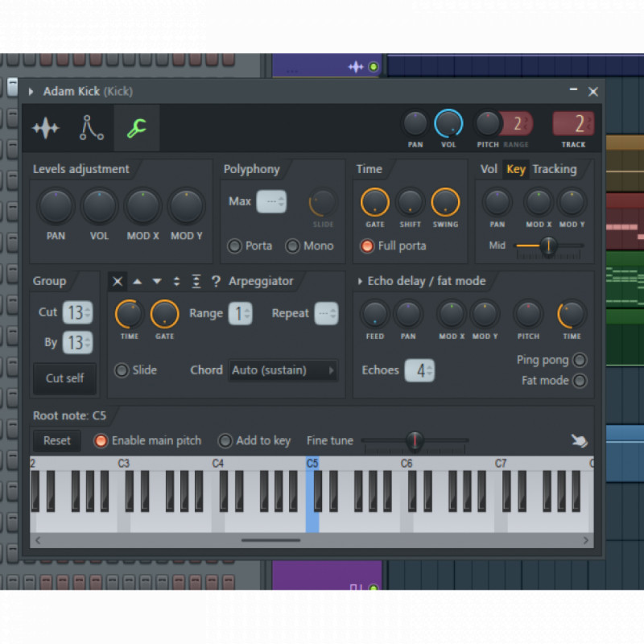The width and height of the screenshot is (644, 644).
Task: Enable Ping pong echo
Action: tap(580, 360)
